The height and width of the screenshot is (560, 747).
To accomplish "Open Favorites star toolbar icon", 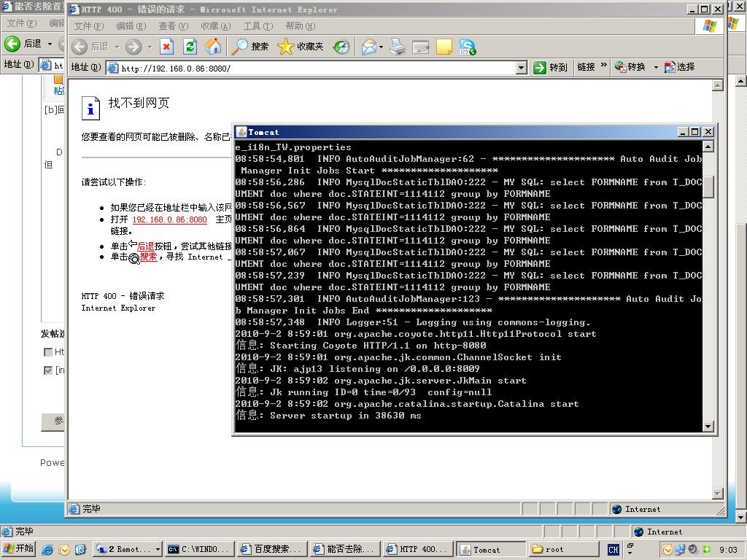I will click(x=285, y=47).
